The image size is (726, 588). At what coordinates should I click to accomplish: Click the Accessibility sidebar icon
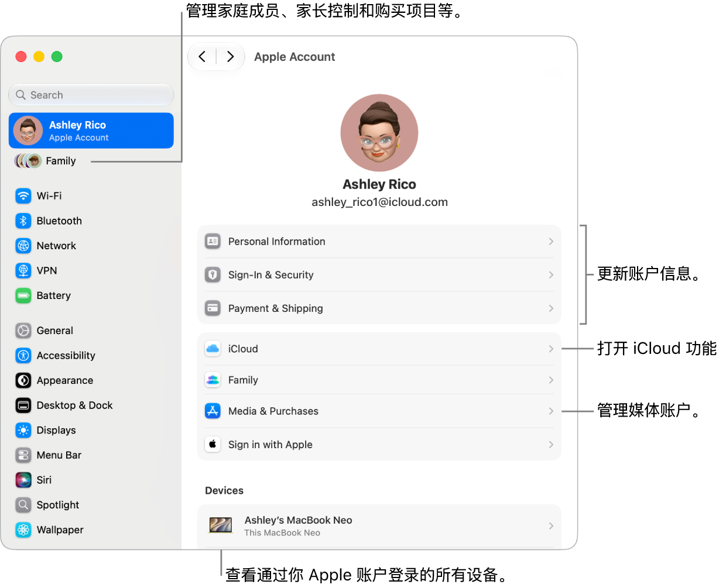(23, 356)
